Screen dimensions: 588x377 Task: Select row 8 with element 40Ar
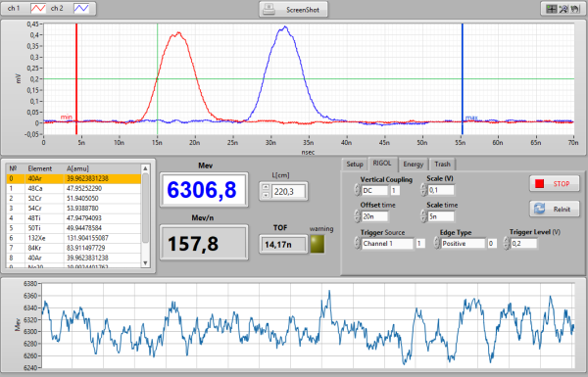pos(73,258)
